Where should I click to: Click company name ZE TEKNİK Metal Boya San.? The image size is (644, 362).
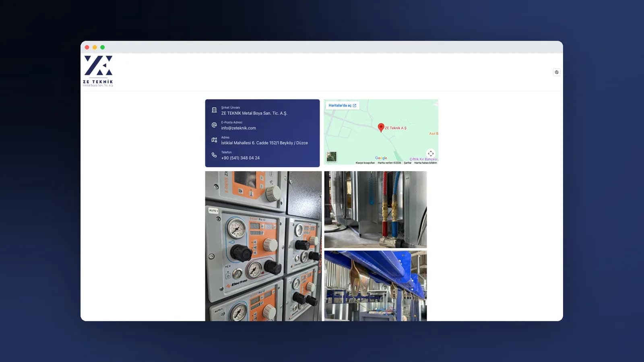coord(254,113)
